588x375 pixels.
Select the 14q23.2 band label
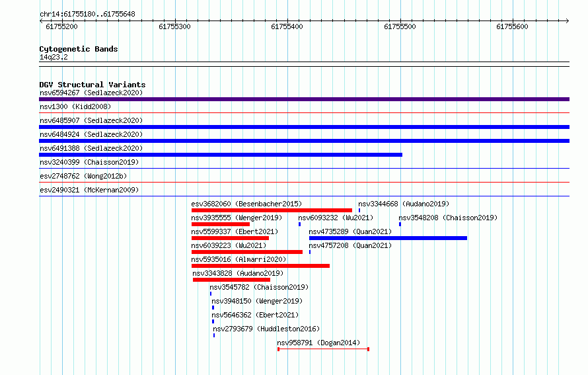click(x=54, y=57)
